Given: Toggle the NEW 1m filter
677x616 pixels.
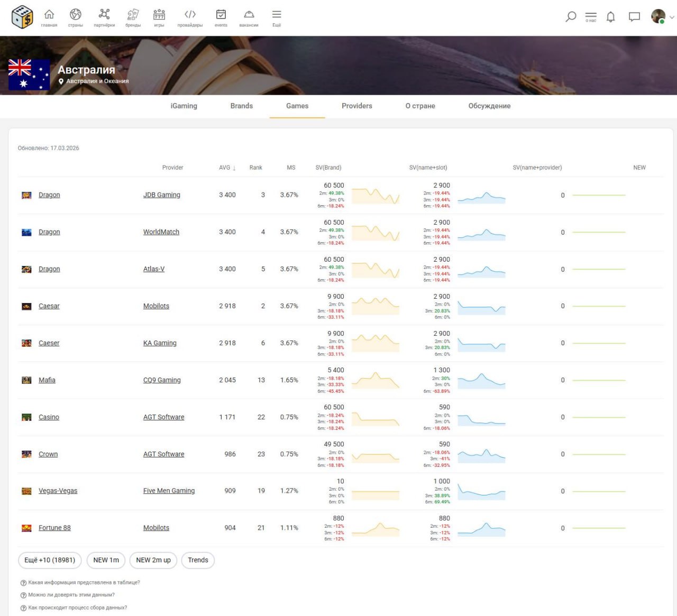Looking at the screenshot, I should click(x=106, y=560).
